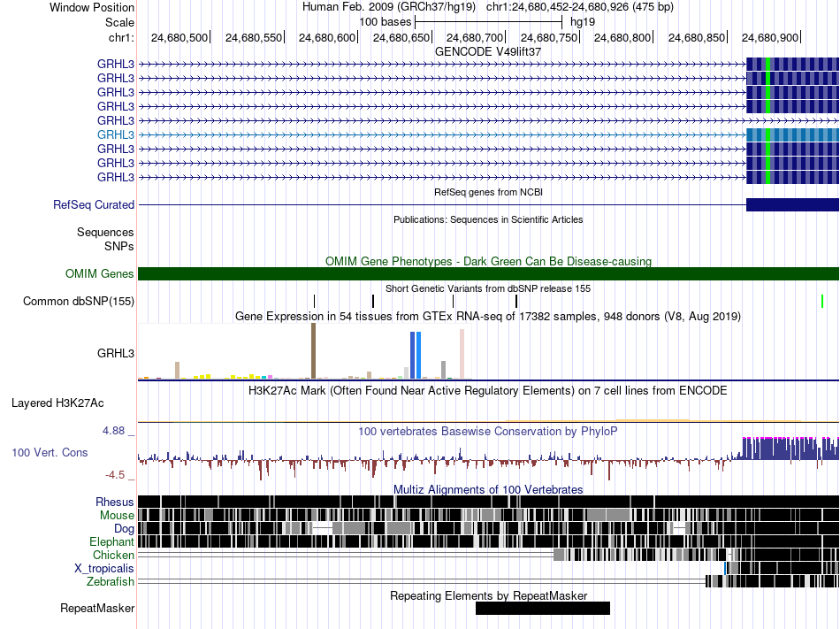Viewport: 840px width, 629px height.
Task: Click the pale pink GTEx expression bar
Action: 462,354
